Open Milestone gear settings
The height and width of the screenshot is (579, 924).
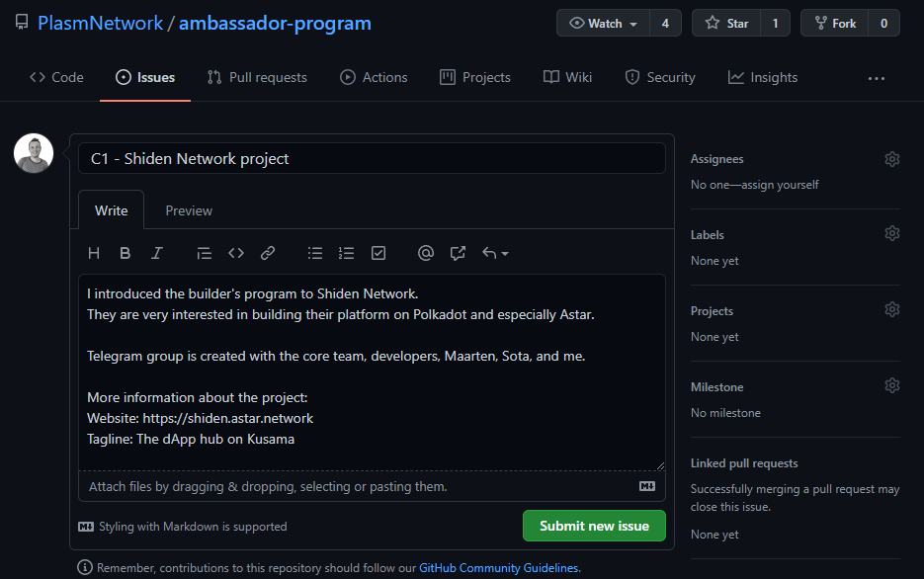[892, 385]
